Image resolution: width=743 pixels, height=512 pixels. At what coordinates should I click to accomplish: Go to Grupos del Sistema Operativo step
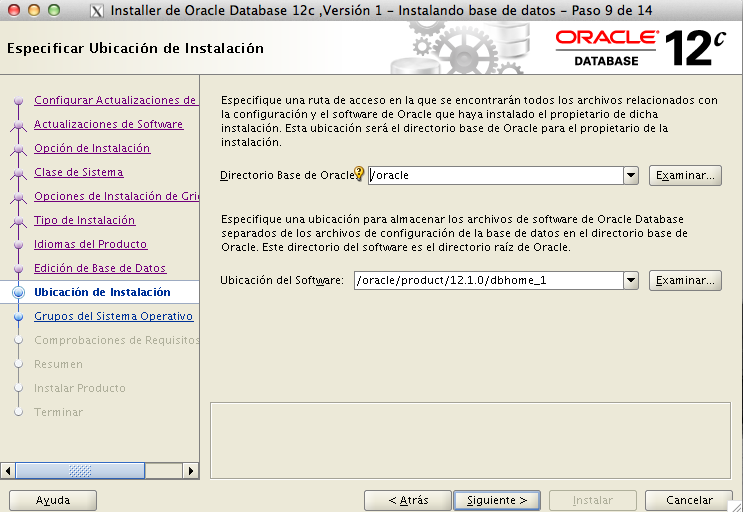[114, 316]
